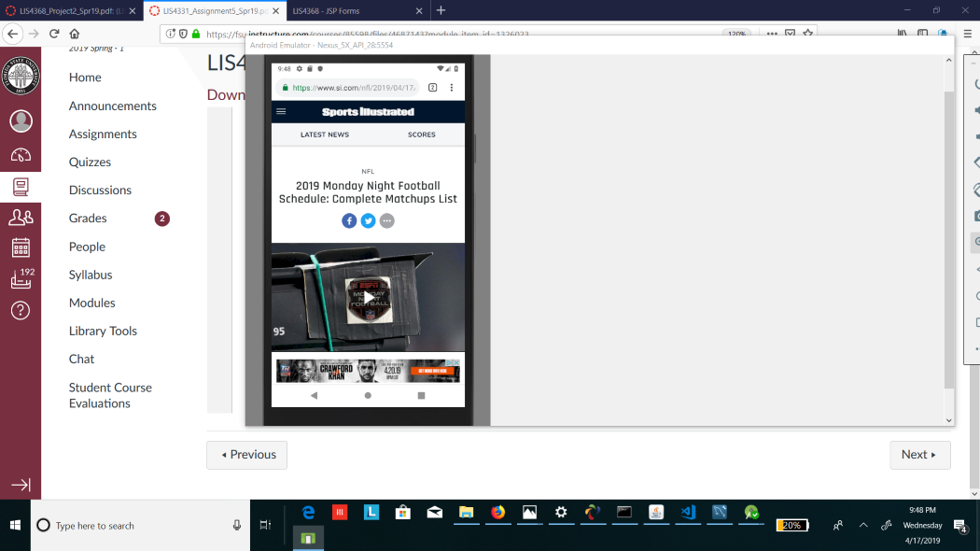Share article via Twitter icon
The width and height of the screenshot is (980, 551).
pyautogui.click(x=368, y=220)
